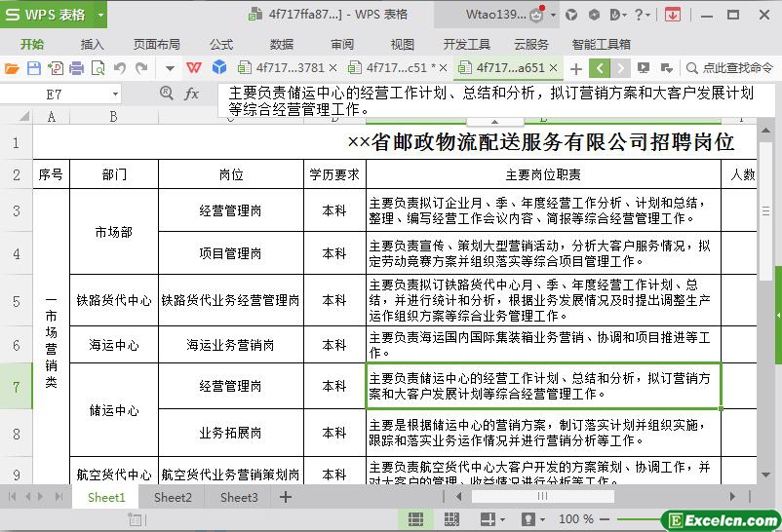Add new sheet with plus icon
This screenshot has height=532, width=782.
(286, 497)
